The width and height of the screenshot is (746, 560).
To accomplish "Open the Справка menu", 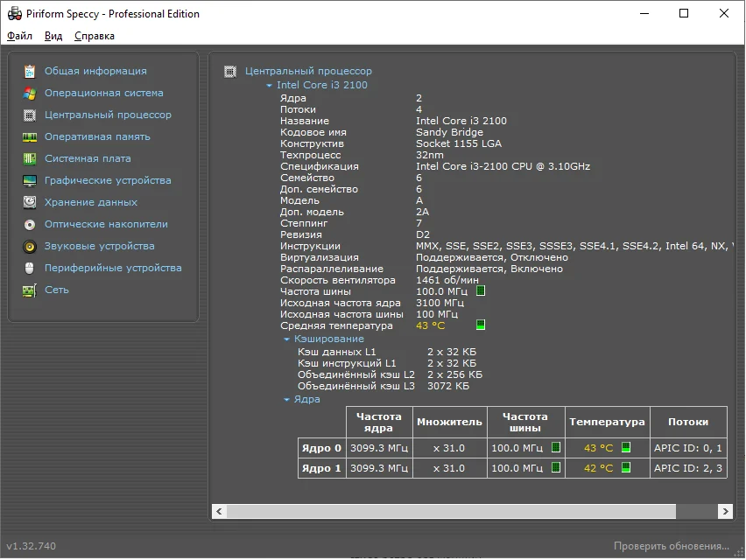I will pyautogui.click(x=95, y=36).
